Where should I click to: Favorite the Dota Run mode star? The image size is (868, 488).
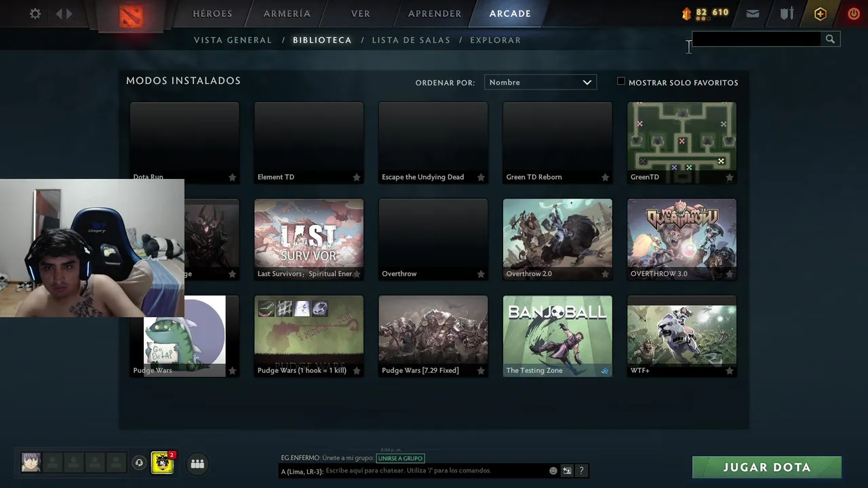(x=232, y=177)
